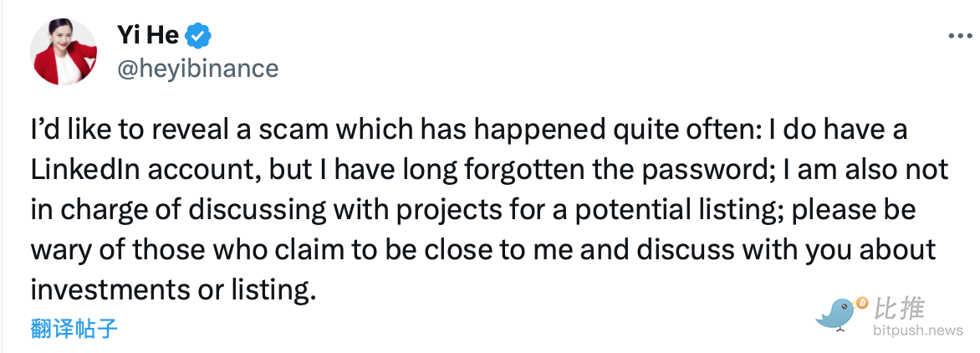980x353 pixels.
Task: Click the bitpush.news watermark text
Action: (x=918, y=331)
